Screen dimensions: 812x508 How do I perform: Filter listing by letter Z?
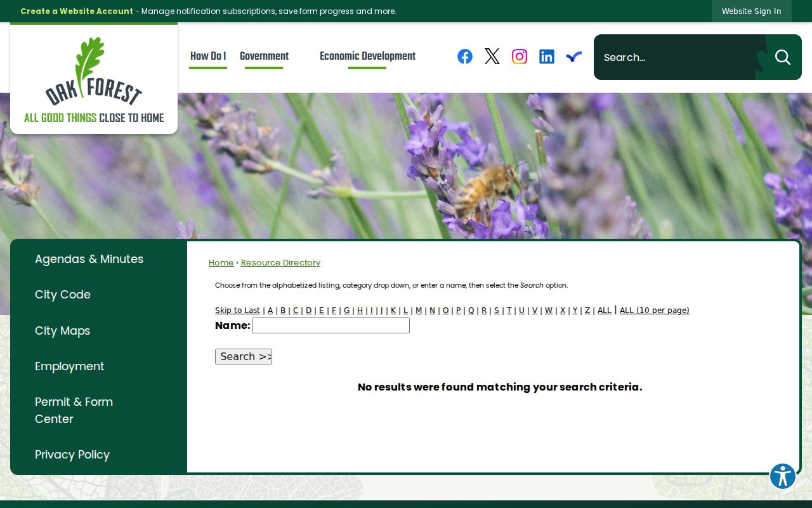[x=587, y=311]
